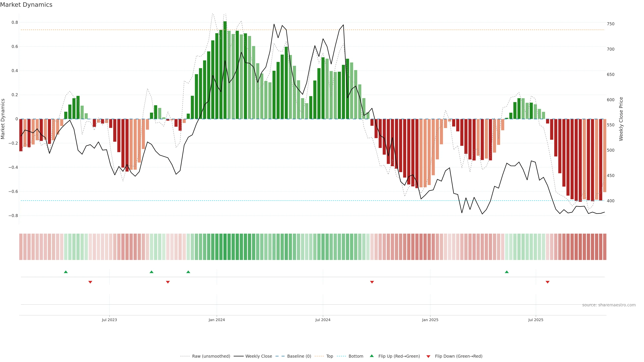The image size is (644, 362).
Task: Toggle the Weekly Close legend entry
Action: click(258, 356)
